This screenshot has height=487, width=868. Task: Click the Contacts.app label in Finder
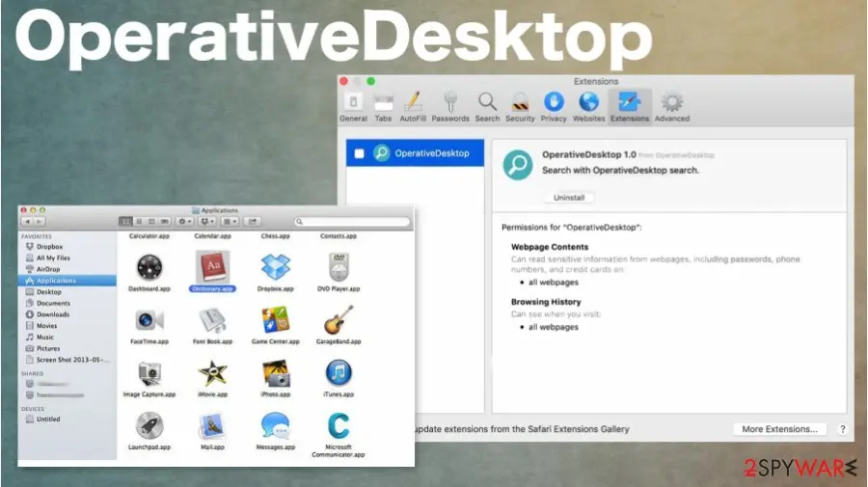[339, 236]
